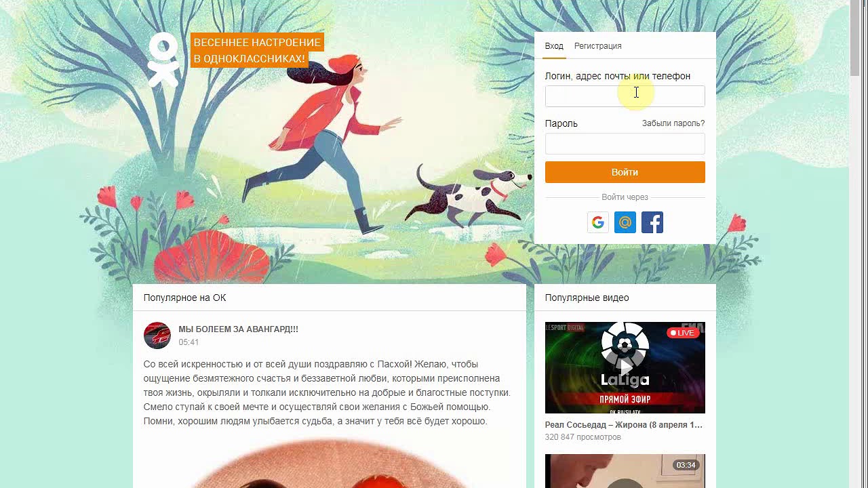
Task: Open the Реал Сосьедад – Жирона video title
Action: 624,425
